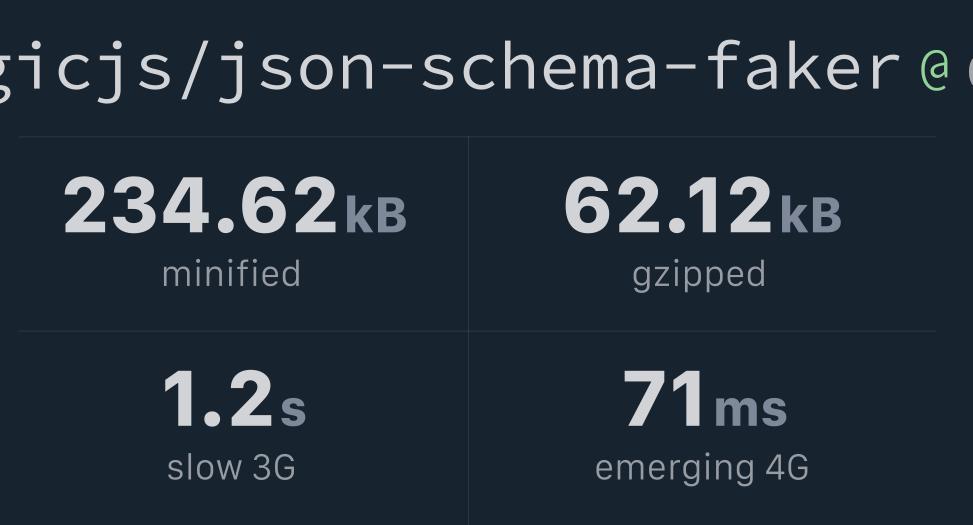Click the word faker in package name
The width and height of the screenshot is (973, 525).
click(803, 65)
